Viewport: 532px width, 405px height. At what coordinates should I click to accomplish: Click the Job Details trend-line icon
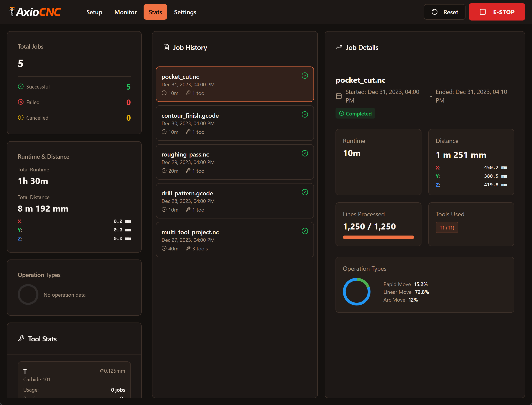click(x=339, y=47)
